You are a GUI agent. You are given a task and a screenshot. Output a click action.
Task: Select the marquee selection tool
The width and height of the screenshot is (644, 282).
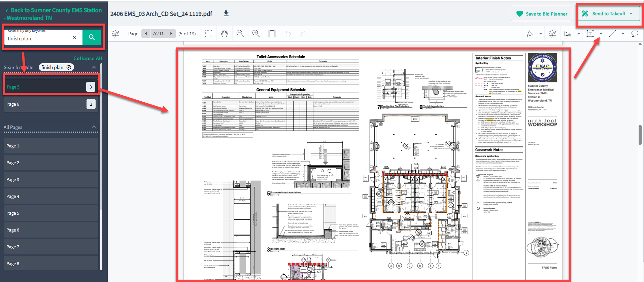point(209,34)
